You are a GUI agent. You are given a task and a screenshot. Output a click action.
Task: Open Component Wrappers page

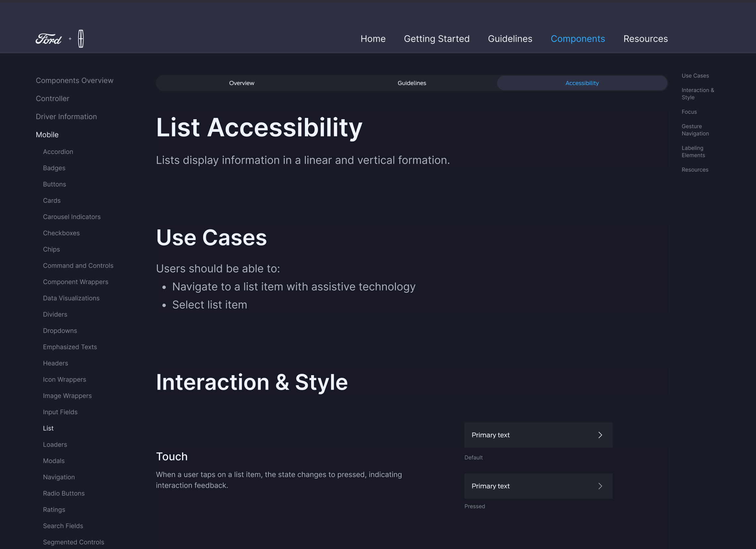[x=75, y=282]
